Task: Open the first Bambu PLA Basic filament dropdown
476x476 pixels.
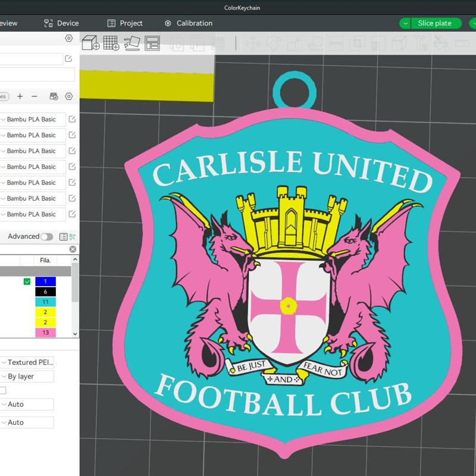Action: (x=30, y=120)
